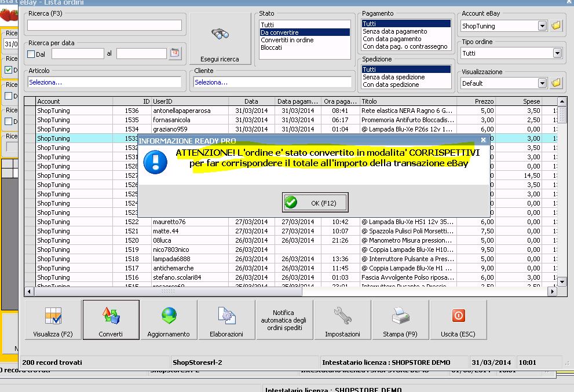
Task: Click the folder icon beside Visualizzazione
Action: [x=557, y=83]
